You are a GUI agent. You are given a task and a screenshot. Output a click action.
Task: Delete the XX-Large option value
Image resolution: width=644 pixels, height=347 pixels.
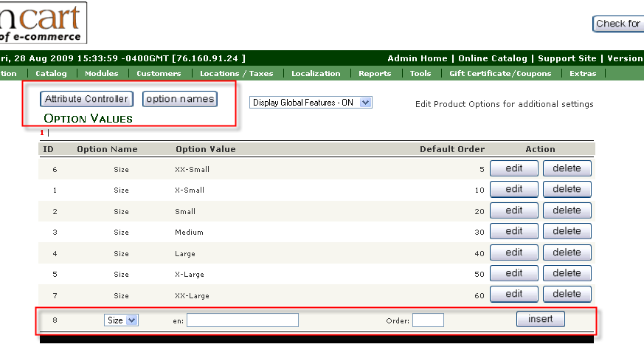[x=567, y=295]
